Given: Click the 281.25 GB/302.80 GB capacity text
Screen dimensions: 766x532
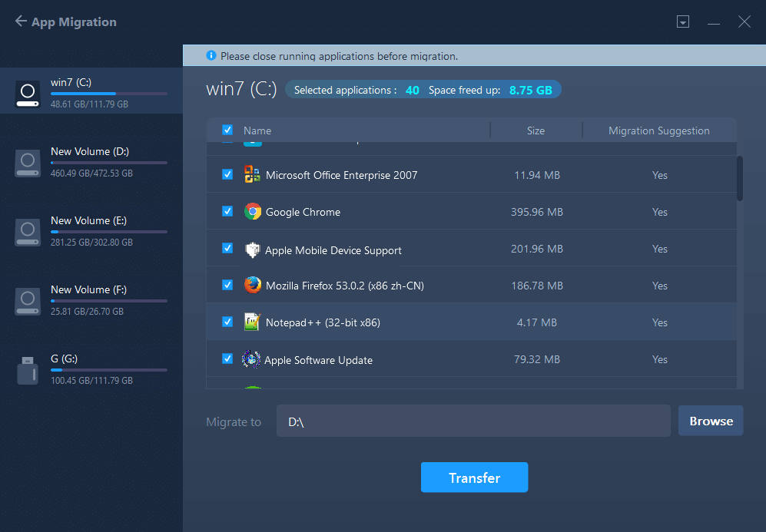Looking at the screenshot, I should point(92,242).
